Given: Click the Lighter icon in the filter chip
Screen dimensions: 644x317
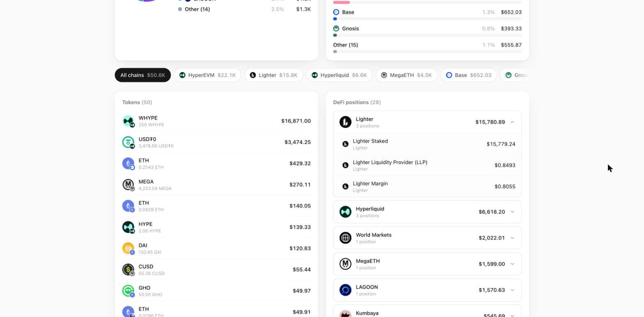Looking at the screenshot, I should click(253, 75).
